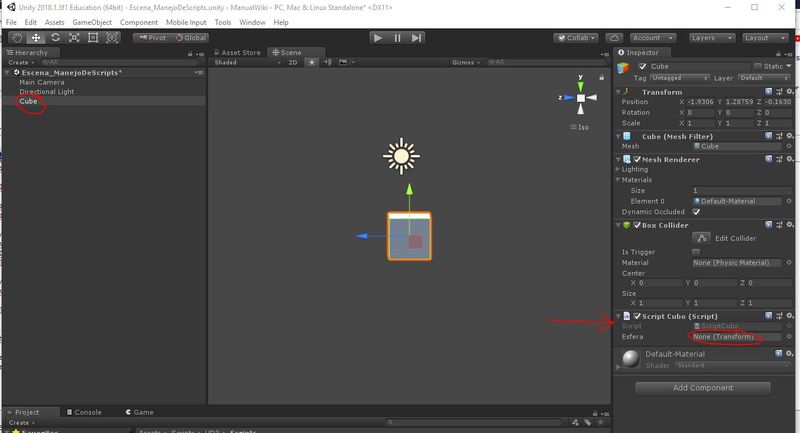Open Hierarchy Create dropdown
The width and height of the screenshot is (800, 433).
21,62
